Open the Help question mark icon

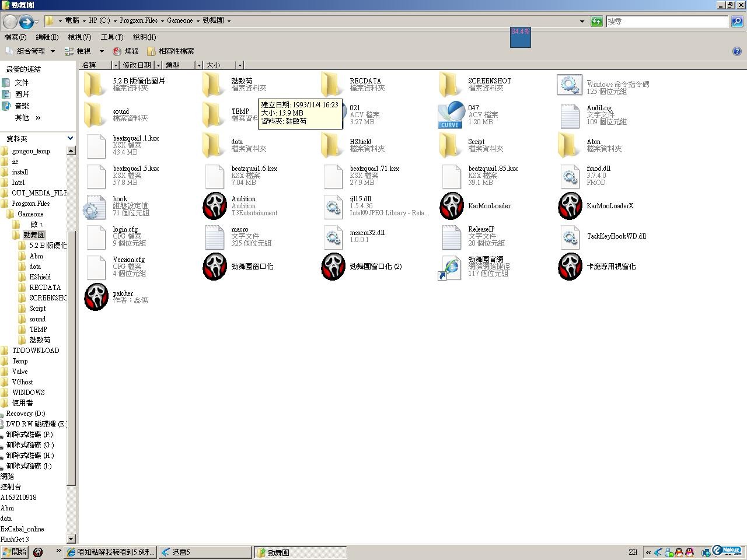(x=736, y=51)
